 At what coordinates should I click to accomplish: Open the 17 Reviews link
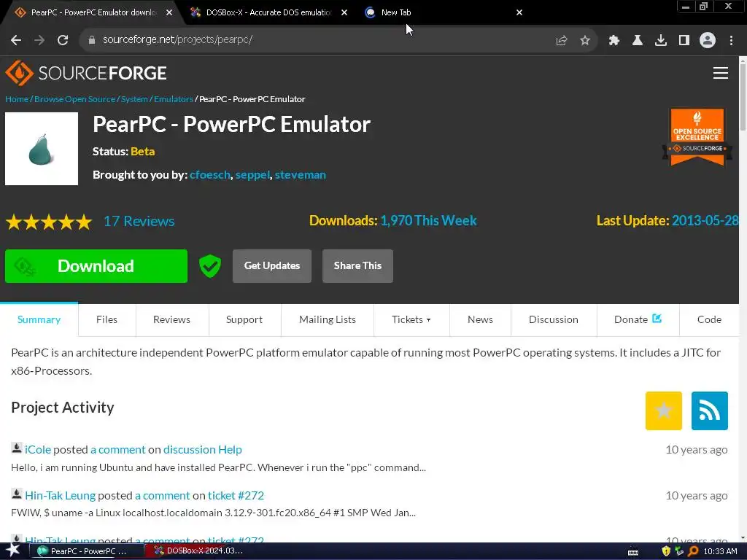(x=139, y=222)
